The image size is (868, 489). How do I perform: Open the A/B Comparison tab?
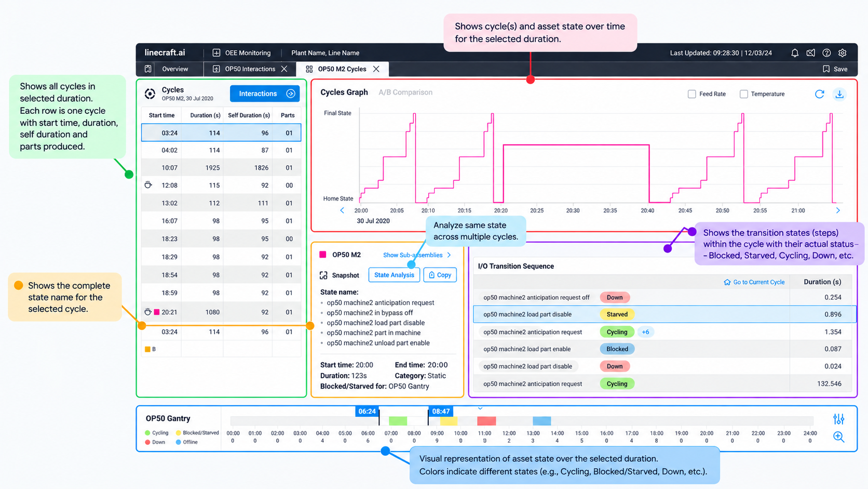coord(405,92)
